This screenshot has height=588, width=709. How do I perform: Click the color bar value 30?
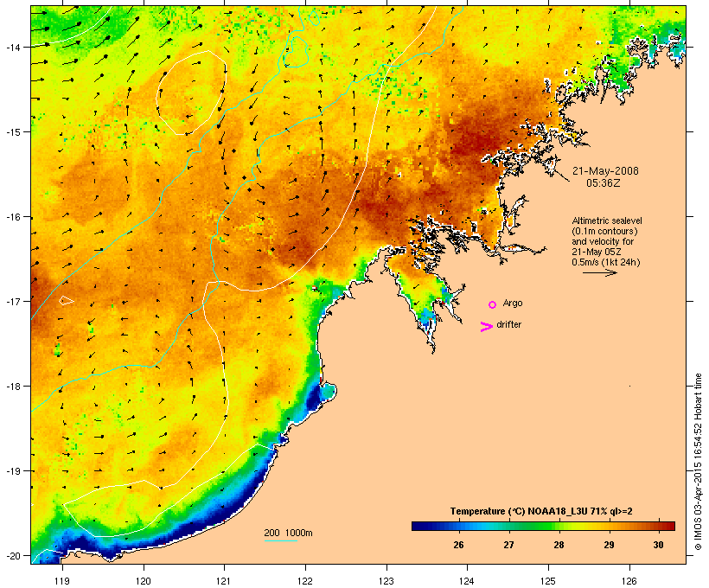(x=658, y=545)
